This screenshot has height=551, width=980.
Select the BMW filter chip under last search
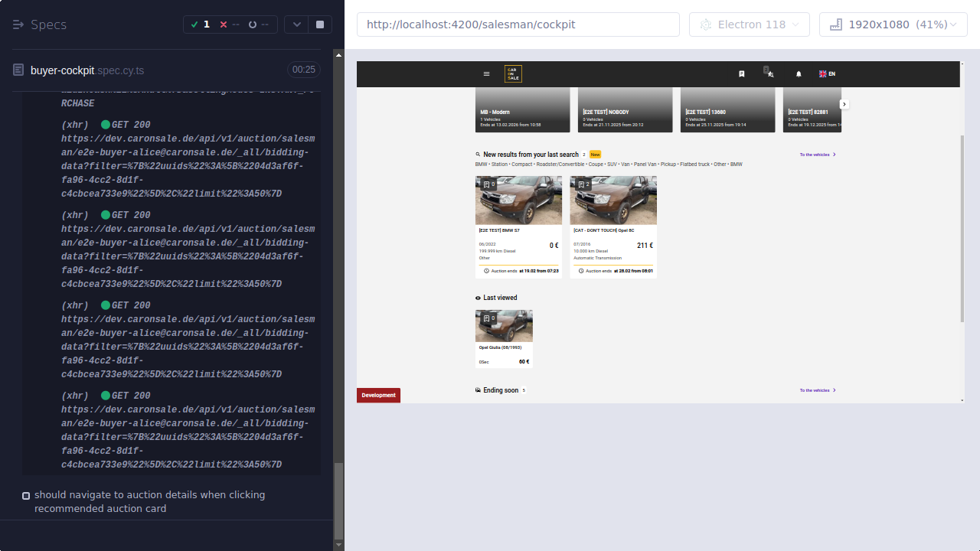(481, 164)
